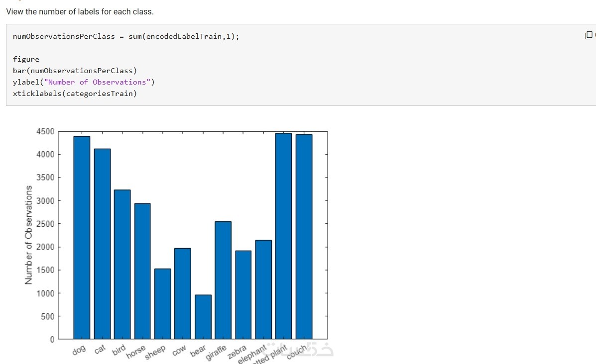Click the dog bar in the chart

82,238
